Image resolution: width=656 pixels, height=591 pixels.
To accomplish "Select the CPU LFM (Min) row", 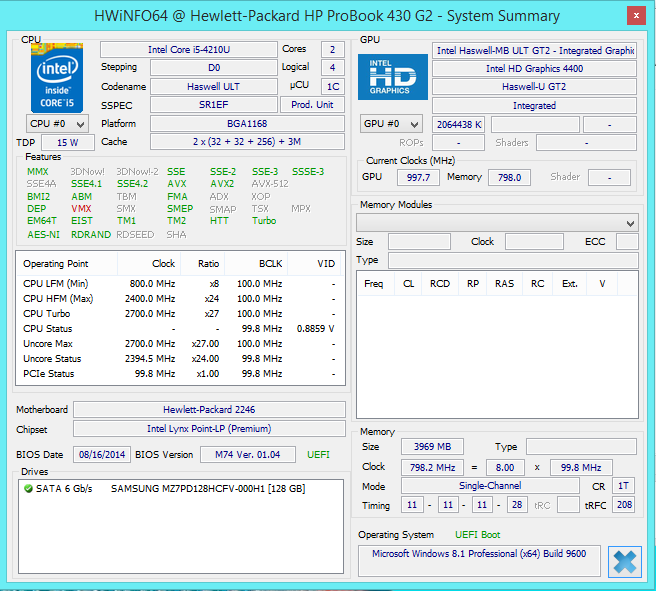I will pyautogui.click(x=180, y=284).
